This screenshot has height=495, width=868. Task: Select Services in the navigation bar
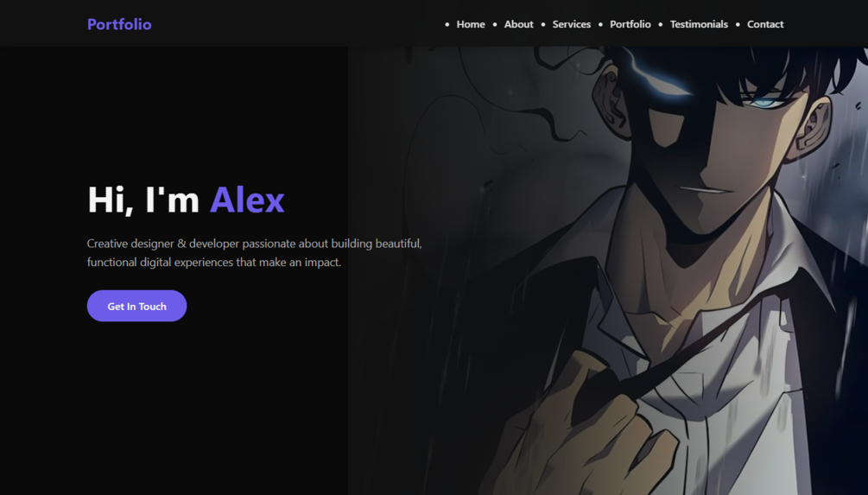[x=571, y=24]
